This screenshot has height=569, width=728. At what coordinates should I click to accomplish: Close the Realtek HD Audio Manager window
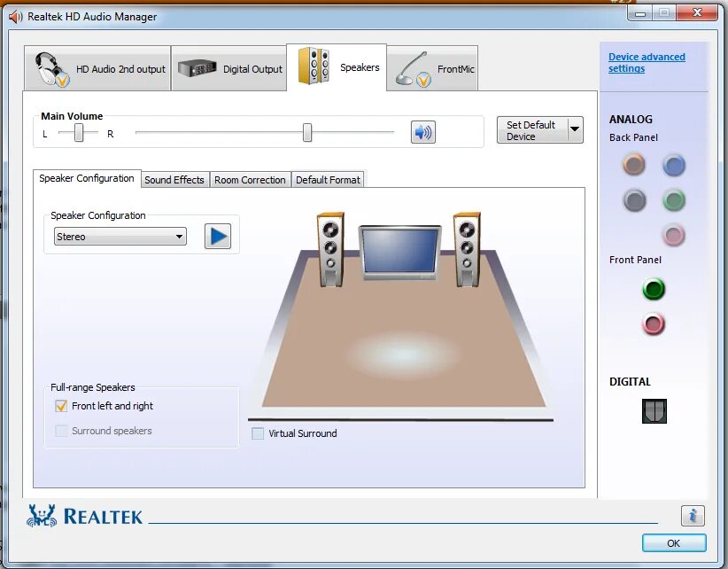697,12
